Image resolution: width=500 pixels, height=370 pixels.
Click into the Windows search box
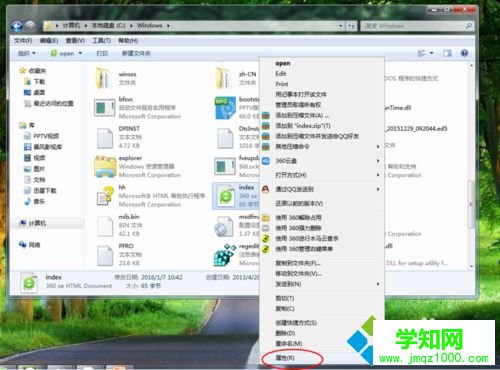tap(413, 26)
